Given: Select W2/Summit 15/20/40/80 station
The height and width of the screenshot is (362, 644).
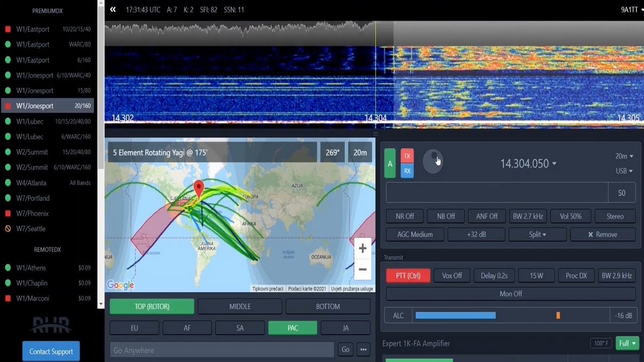Looking at the screenshot, I should [x=48, y=152].
